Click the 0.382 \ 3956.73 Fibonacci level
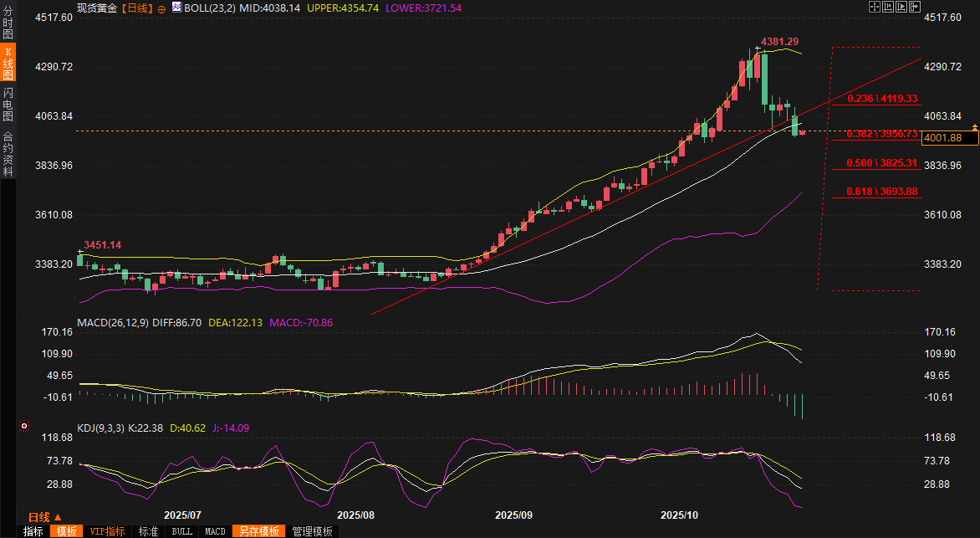This screenshot has width=980, height=538. pyautogui.click(x=882, y=134)
